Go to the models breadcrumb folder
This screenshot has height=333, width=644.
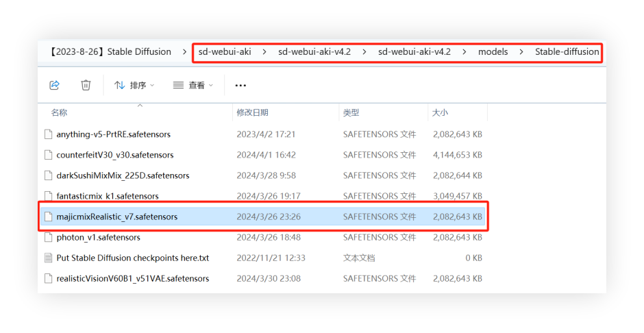pyautogui.click(x=493, y=52)
